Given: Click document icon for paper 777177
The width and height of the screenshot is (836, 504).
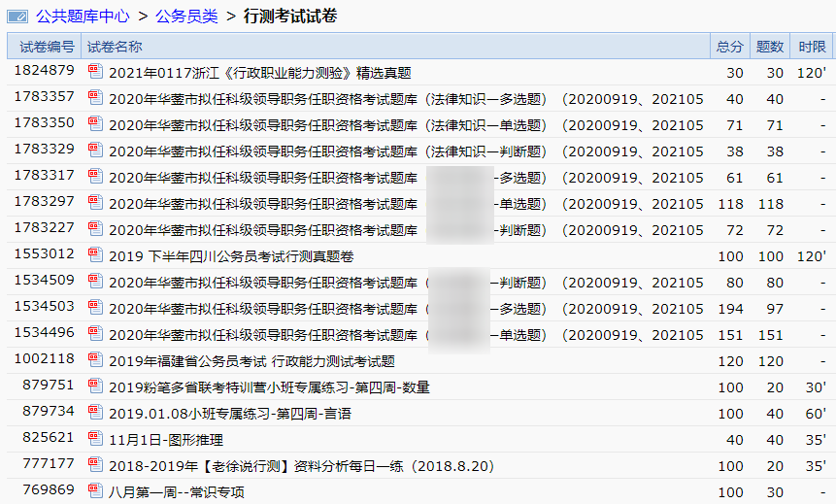Looking at the screenshot, I should point(95,463).
